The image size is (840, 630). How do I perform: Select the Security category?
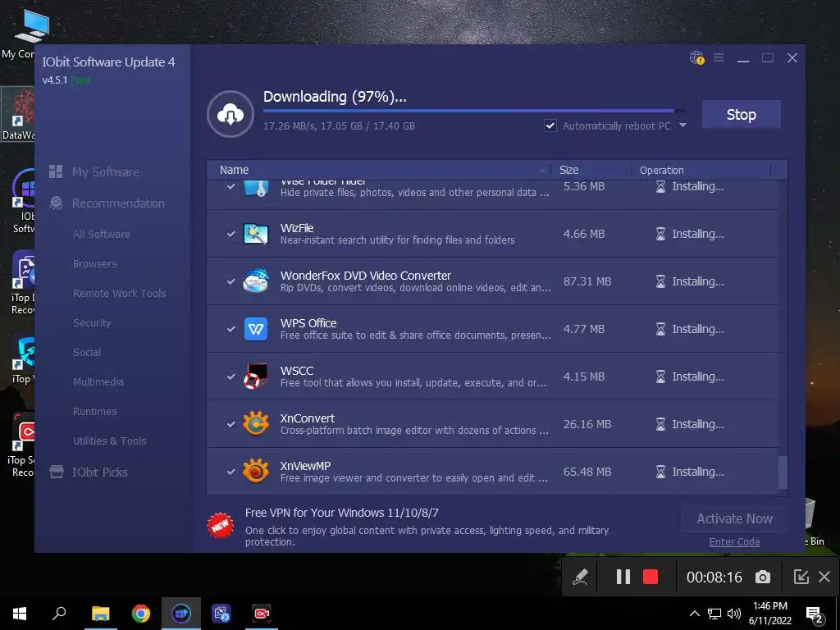coord(92,322)
